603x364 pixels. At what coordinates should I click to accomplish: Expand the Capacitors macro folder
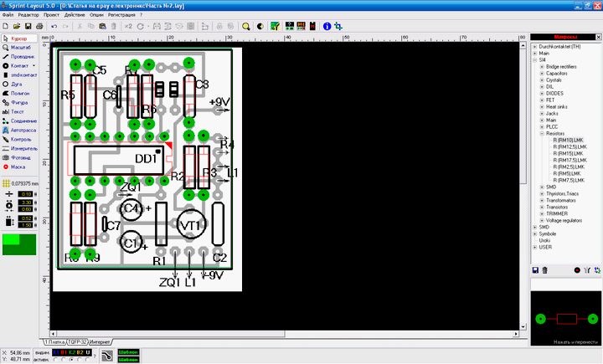(541, 73)
